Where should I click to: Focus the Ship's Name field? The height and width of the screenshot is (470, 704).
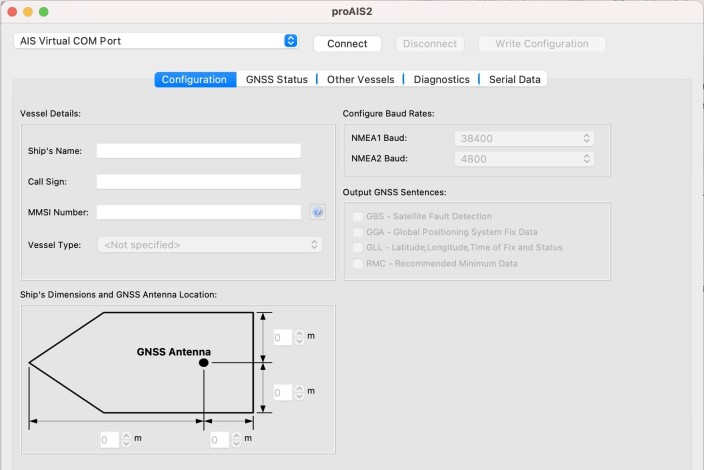(198, 151)
